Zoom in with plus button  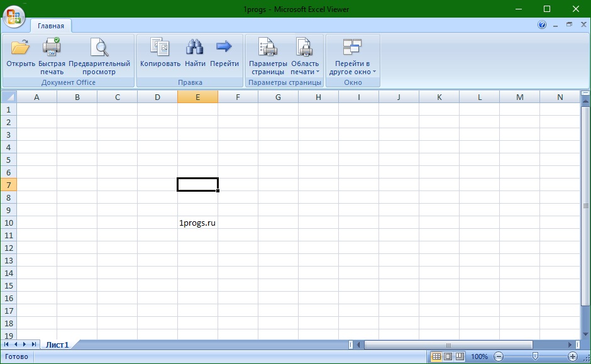pyautogui.click(x=573, y=356)
